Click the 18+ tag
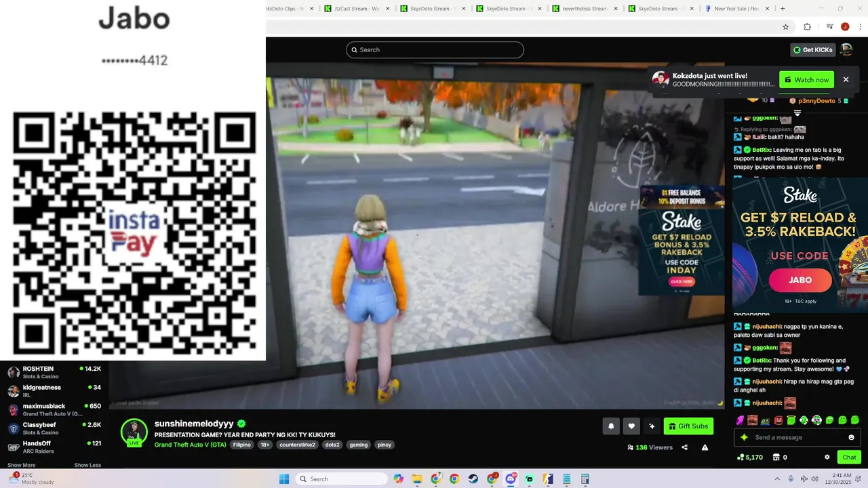This screenshot has height=488, width=868. tap(264, 445)
